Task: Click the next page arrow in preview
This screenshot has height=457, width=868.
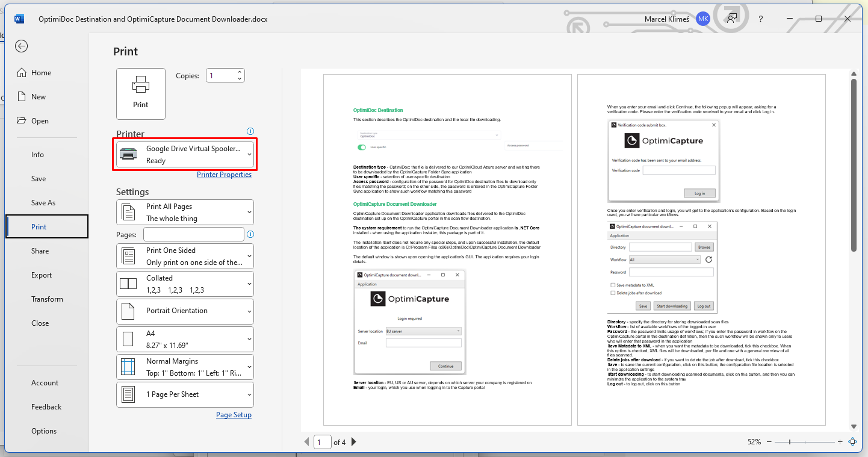Action: [x=354, y=442]
